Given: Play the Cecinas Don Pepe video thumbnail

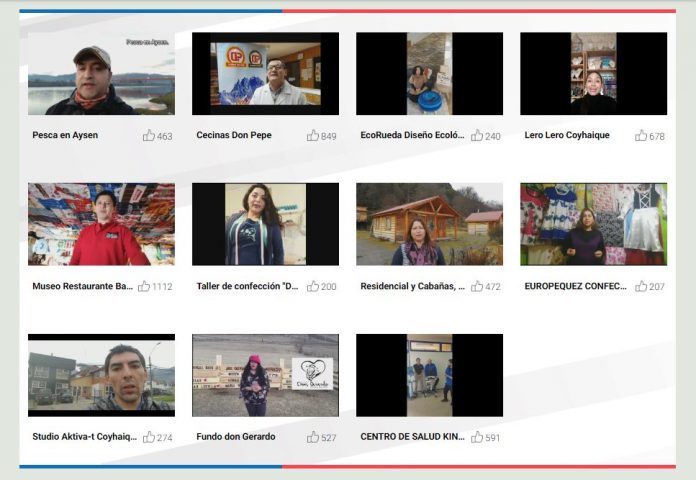Looking at the screenshot, I should 265,74.
